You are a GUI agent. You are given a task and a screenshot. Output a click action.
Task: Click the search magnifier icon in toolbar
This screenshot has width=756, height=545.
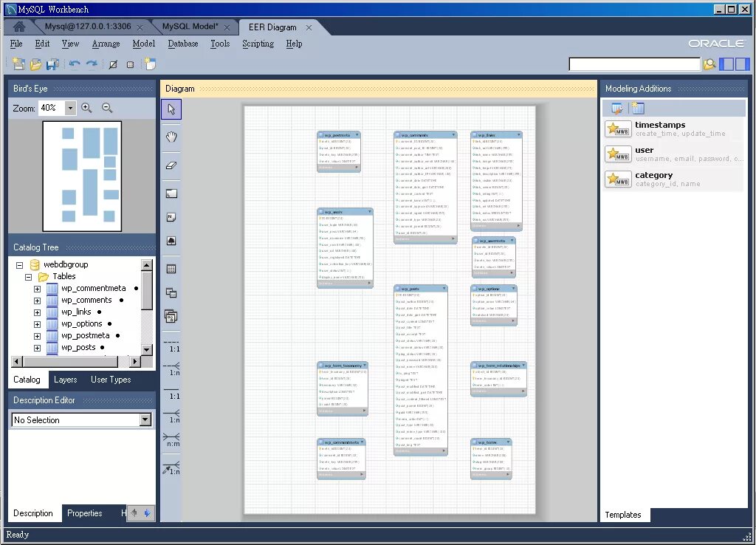[709, 64]
